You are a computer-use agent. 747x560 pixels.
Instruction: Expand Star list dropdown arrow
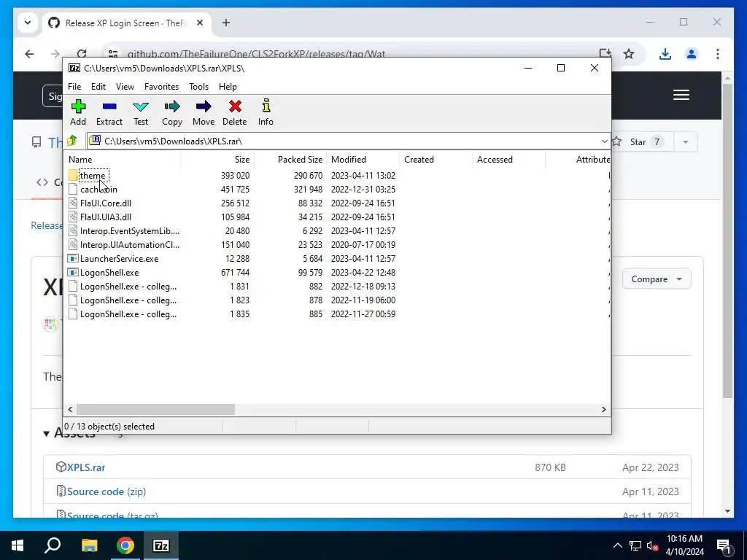tap(686, 142)
